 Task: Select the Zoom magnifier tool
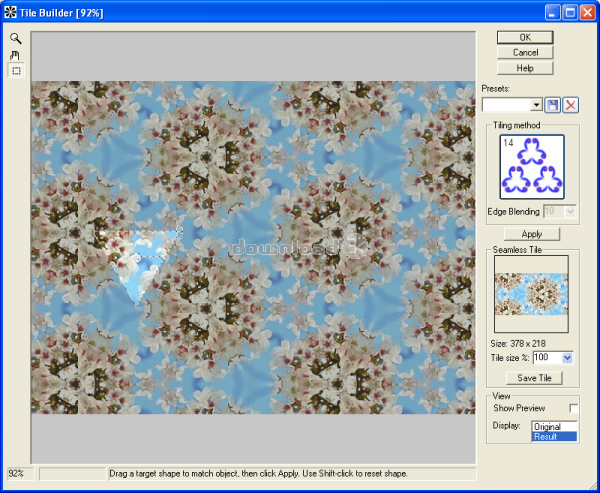coord(16,38)
